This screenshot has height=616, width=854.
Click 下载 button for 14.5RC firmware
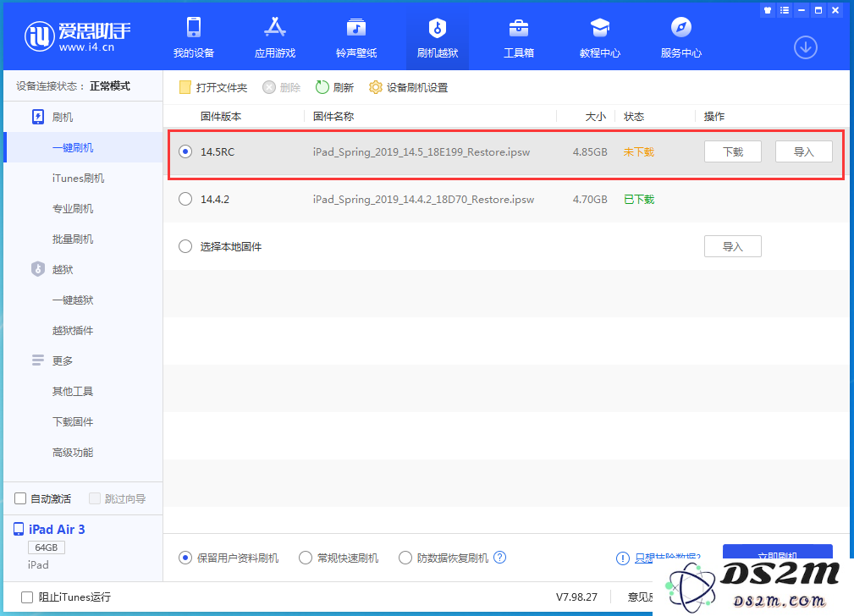tap(733, 151)
